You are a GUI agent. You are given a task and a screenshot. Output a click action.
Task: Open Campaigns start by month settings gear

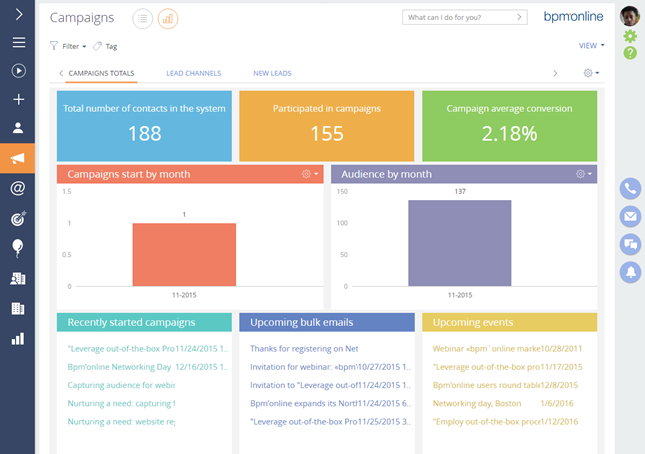click(309, 174)
